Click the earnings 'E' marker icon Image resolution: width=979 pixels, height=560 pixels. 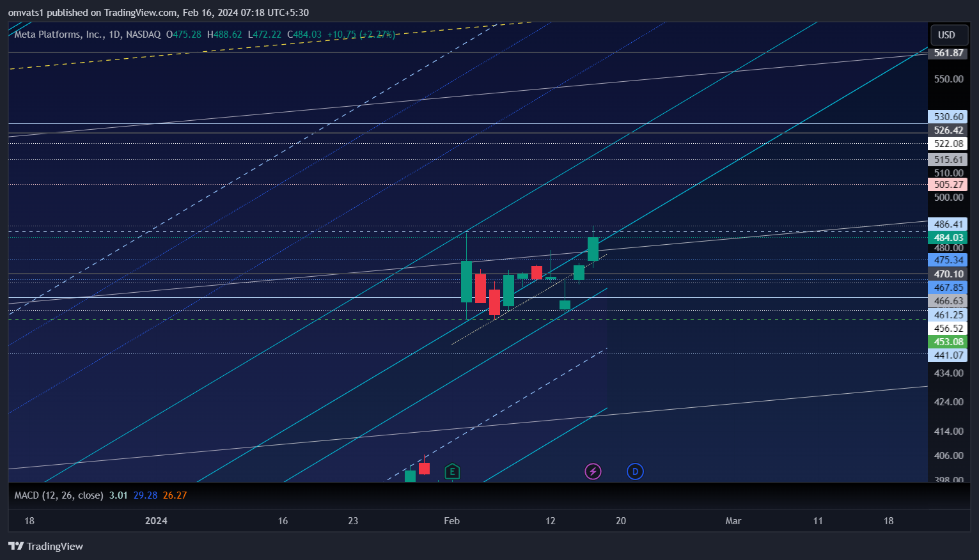452,472
